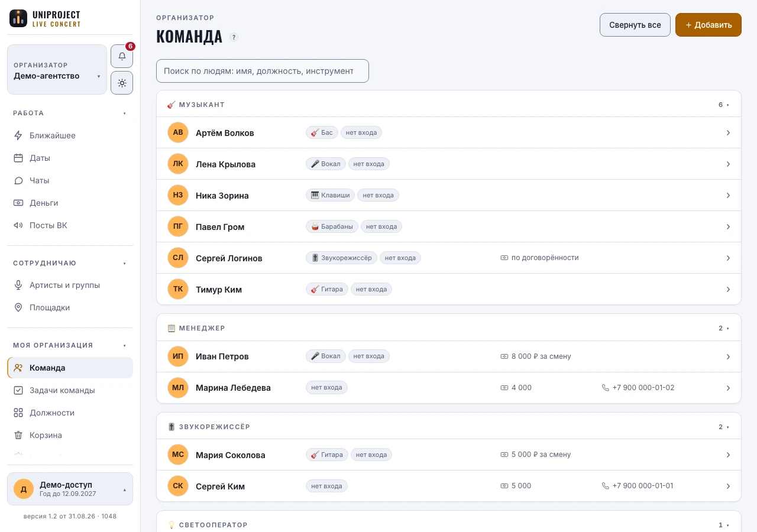Click money icon in Сергей Логинов row
The height and width of the screenshot is (532, 757).
[x=504, y=258]
